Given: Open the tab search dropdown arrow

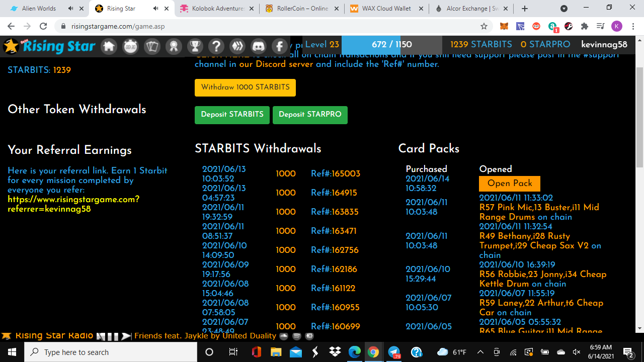Looking at the screenshot, I should pyautogui.click(x=564, y=9).
